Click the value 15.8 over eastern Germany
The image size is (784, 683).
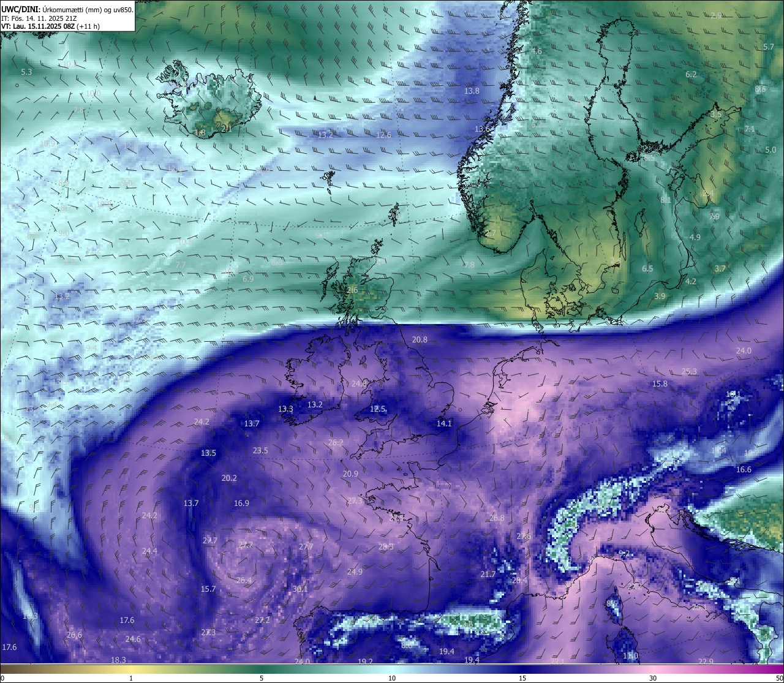pyautogui.click(x=660, y=383)
